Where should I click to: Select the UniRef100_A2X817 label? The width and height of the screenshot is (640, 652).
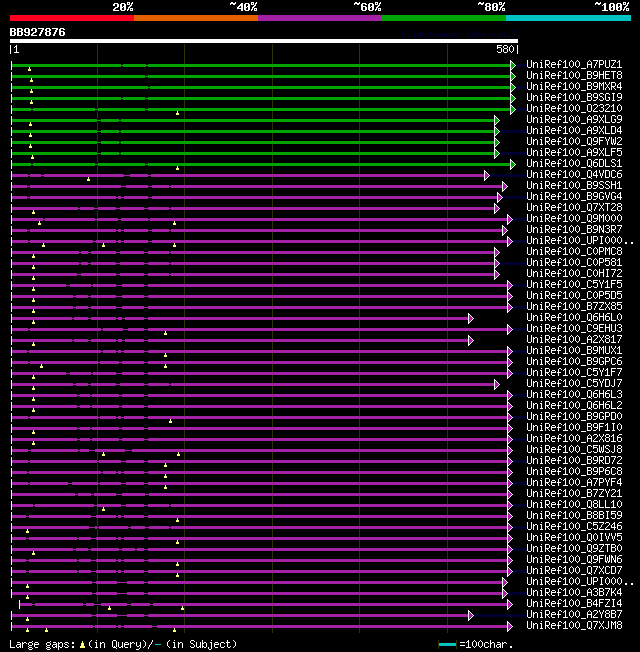[574, 340]
